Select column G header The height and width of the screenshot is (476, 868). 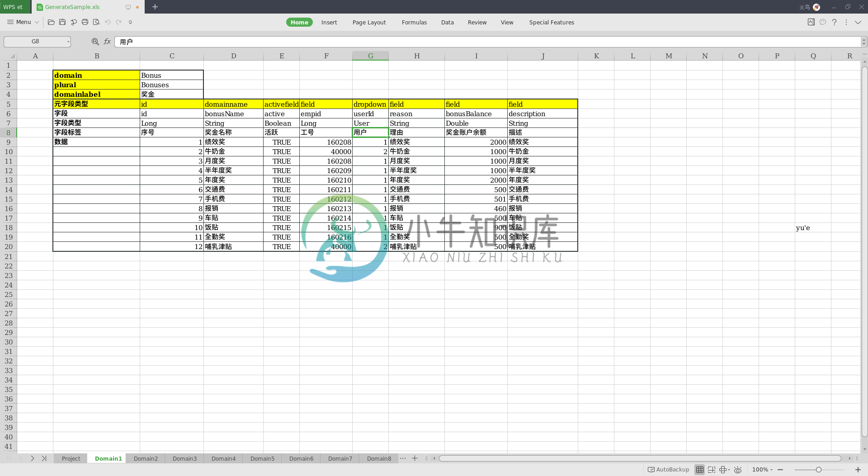[370, 56]
